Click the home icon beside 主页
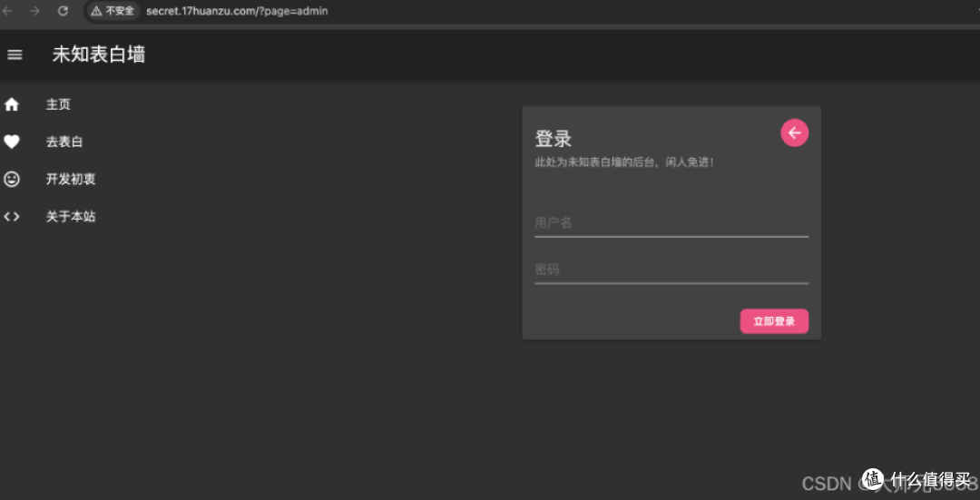 (12, 104)
